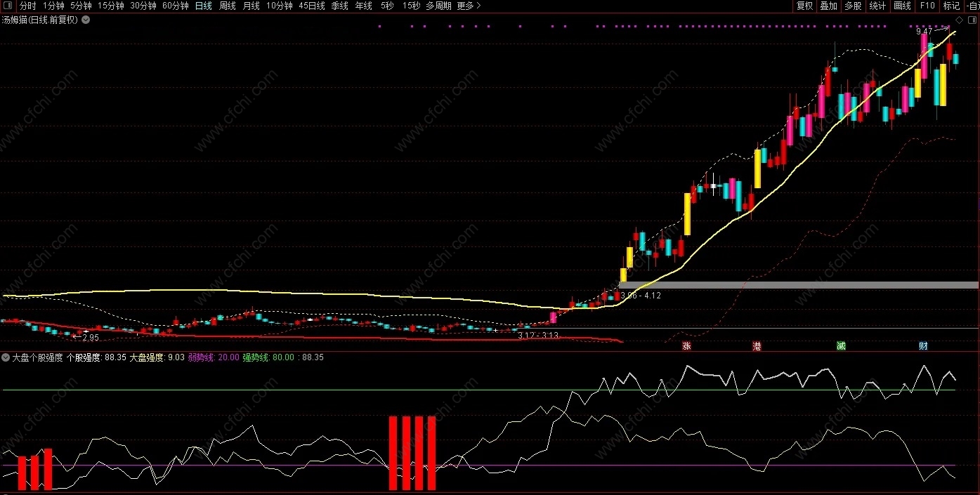Image resolution: width=980 pixels, height=495 pixels.
Task: Open the F10 company info
Action: 927,6
